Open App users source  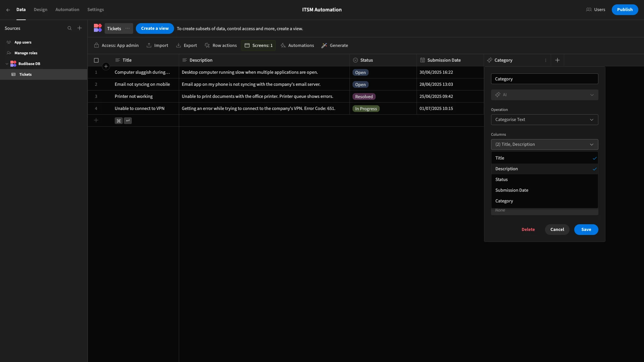click(x=23, y=42)
